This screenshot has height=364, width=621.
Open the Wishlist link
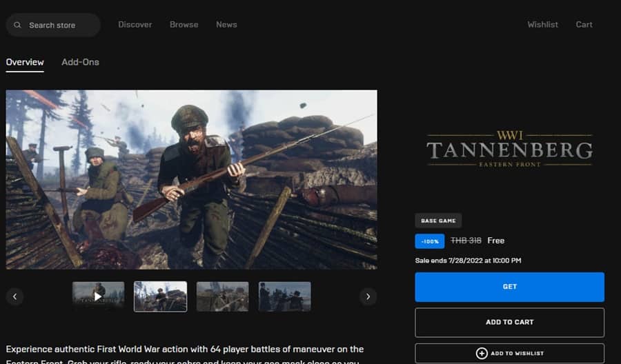(542, 25)
